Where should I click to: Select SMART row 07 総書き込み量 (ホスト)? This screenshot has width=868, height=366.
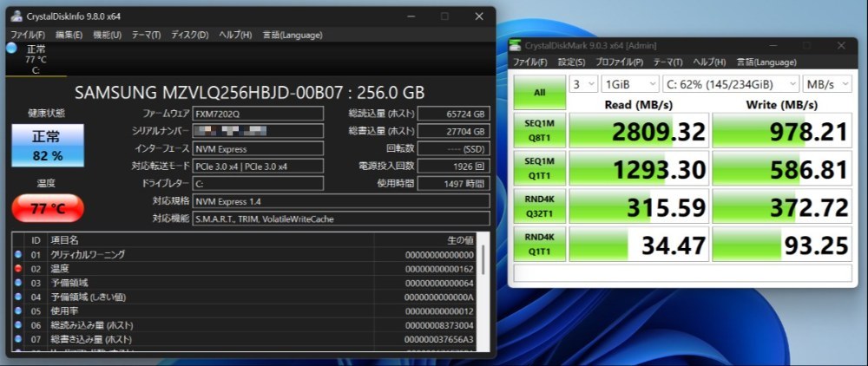coord(244,339)
